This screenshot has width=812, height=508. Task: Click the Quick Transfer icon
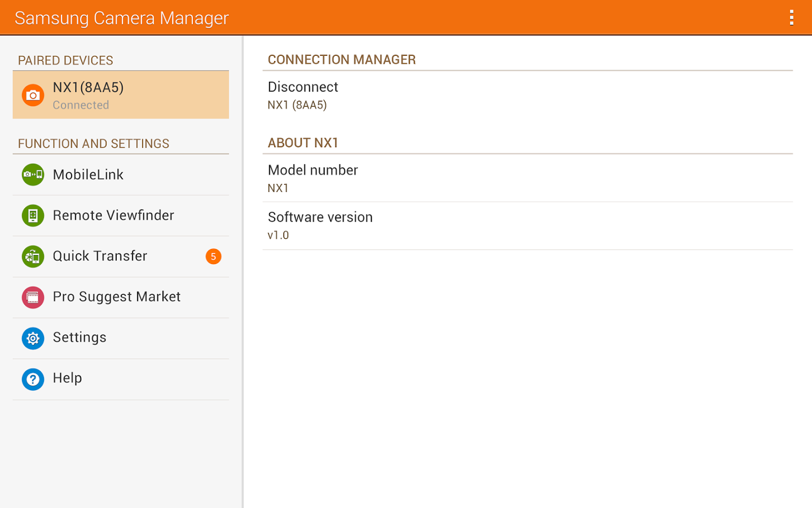coord(33,256)
